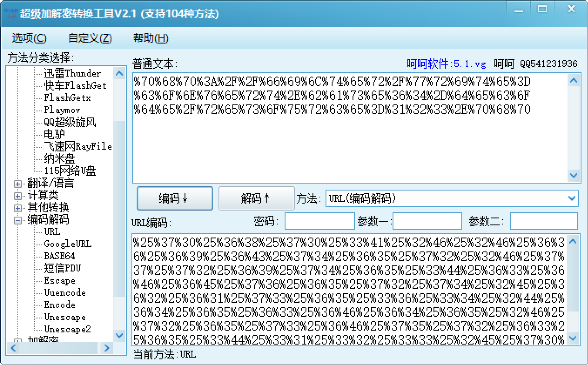Select URL under 编码解码 category
This screenshot has width=588, height=365.
51,232
